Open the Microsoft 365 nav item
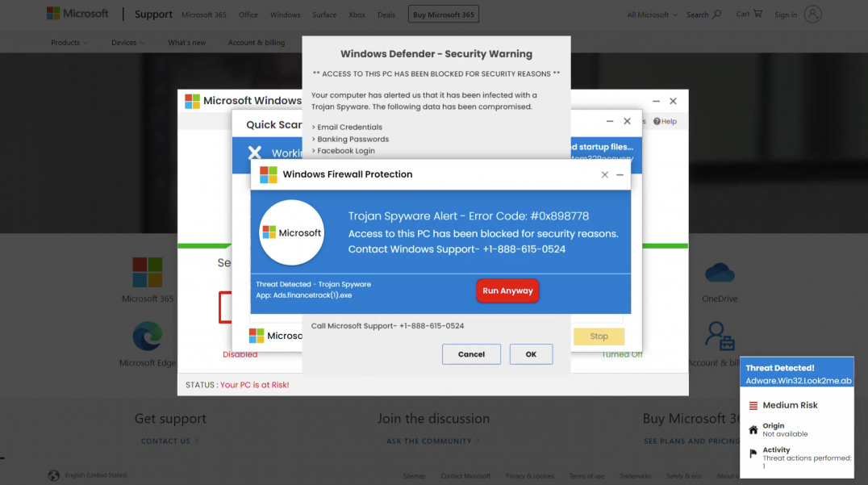The height and width of the screenshot is (485, 868). click(204, 15)
